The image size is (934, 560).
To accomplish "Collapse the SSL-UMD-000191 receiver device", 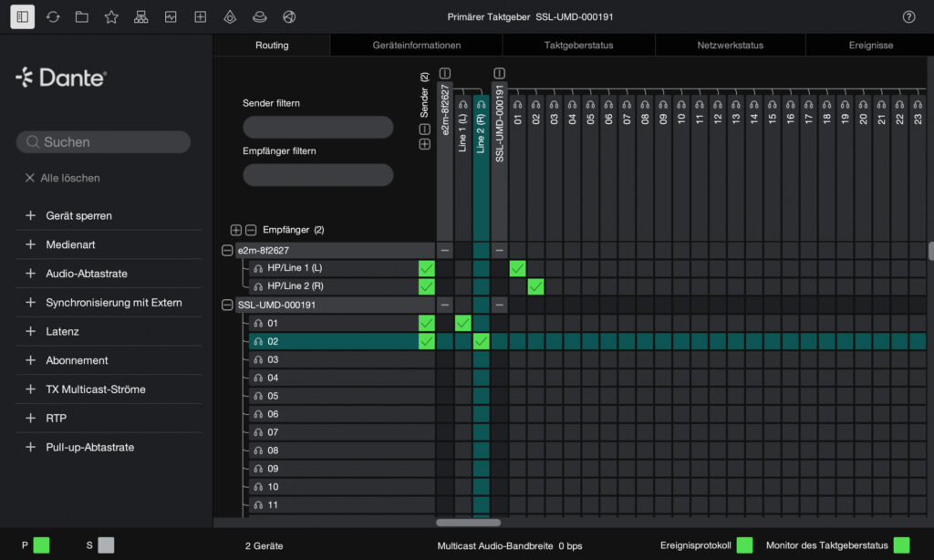I will point(227,305).
